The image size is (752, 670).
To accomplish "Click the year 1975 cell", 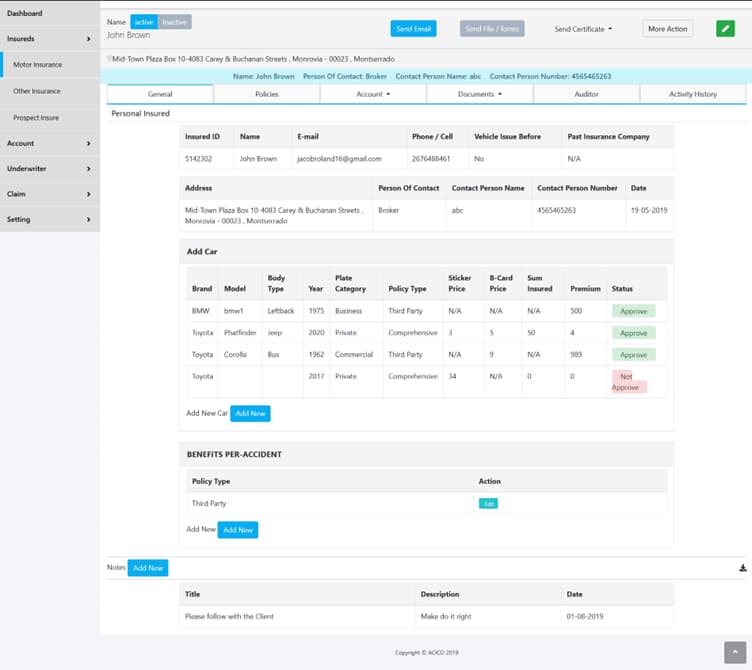I will tap(316, 311).
